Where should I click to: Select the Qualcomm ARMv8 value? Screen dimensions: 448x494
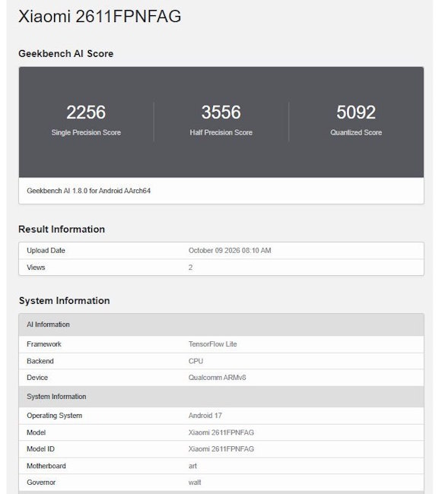(218, 378)
